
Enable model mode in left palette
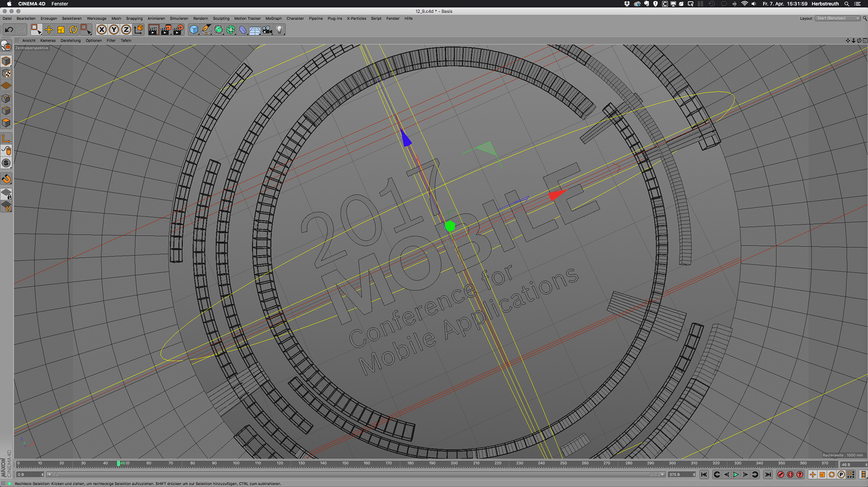[x=6, y=61]
